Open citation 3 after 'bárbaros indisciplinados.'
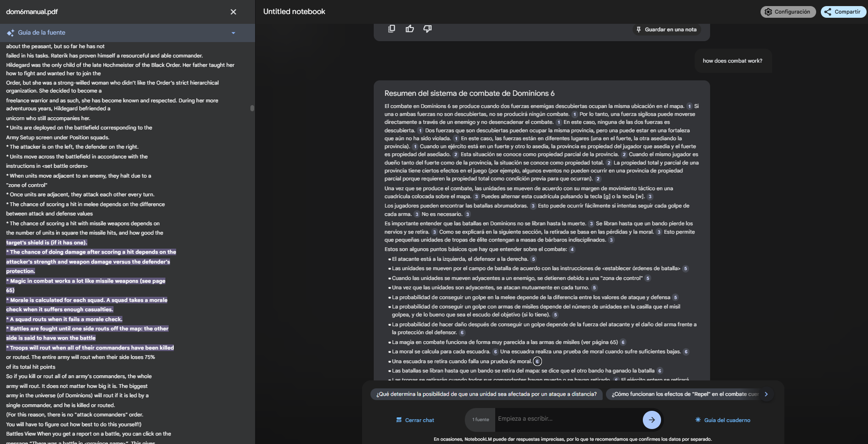This screenshot has width=868, height=444. pos(611,240)
